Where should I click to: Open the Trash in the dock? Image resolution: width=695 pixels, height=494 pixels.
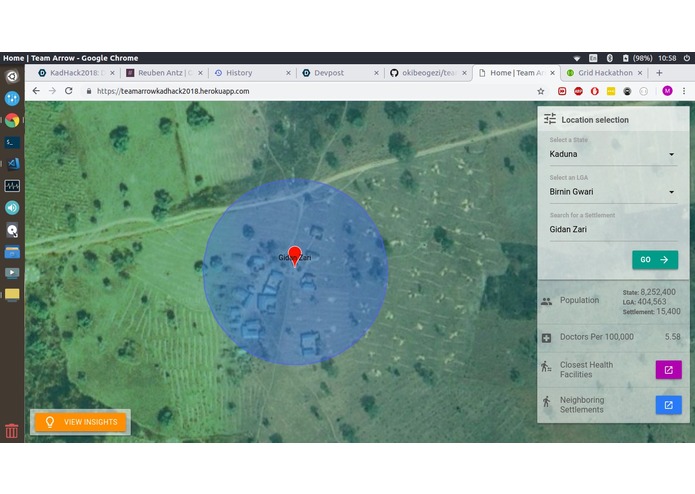[x=12, y=431]
